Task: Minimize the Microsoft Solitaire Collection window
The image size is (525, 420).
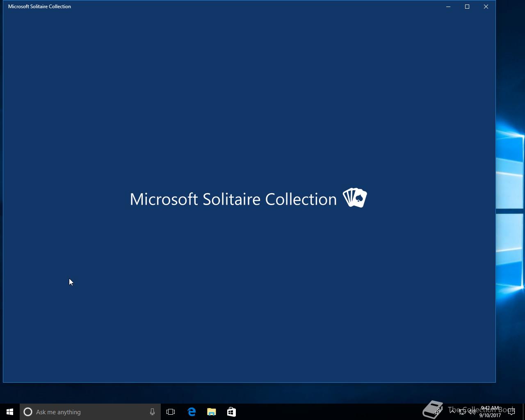Action: 448,7
